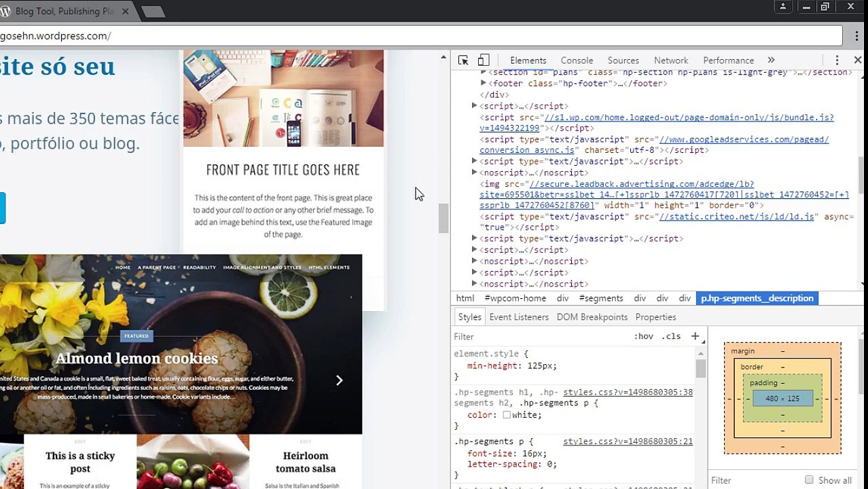Click the Chrome profile user icon
The width and height of the screenshot is (868, 489).
(783, 7)
